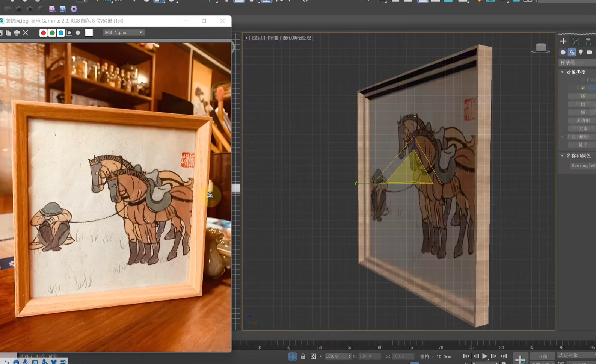Image resolution: width=596 pixels, height=364 pixels.
Task: Go to end frame button
Action: point(504,356)
